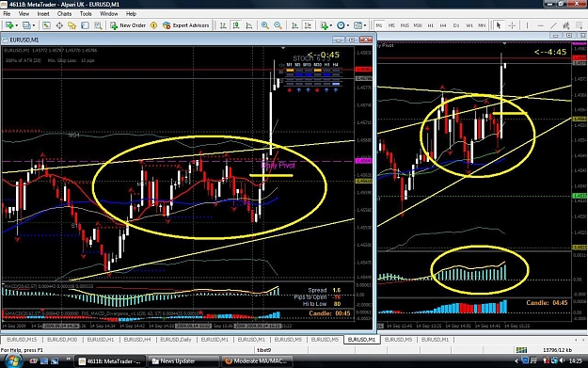The width and height of the screenshot is (588, 368).
Task: Open MetaEditor yellow diamond icon
Action: point(153,25)
